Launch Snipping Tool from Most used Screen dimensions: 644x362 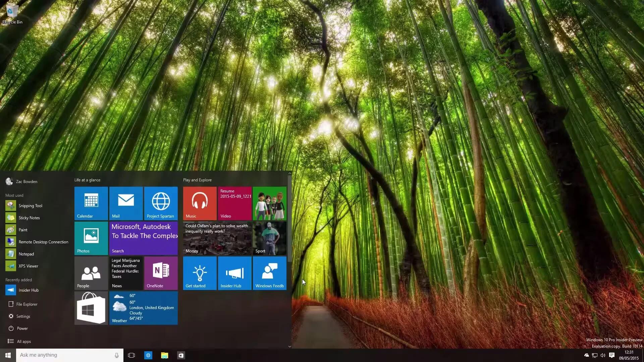pos(37,205)
